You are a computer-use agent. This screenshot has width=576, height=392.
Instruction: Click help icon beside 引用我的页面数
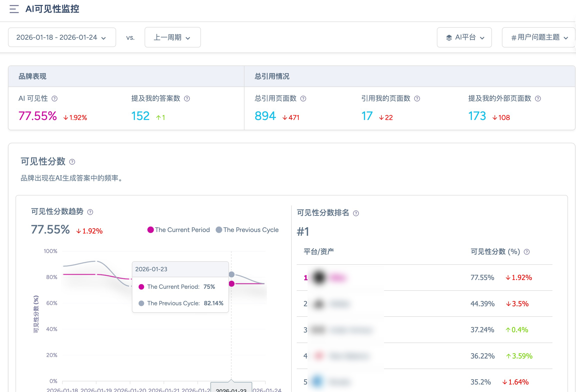[x=417, y=98]
